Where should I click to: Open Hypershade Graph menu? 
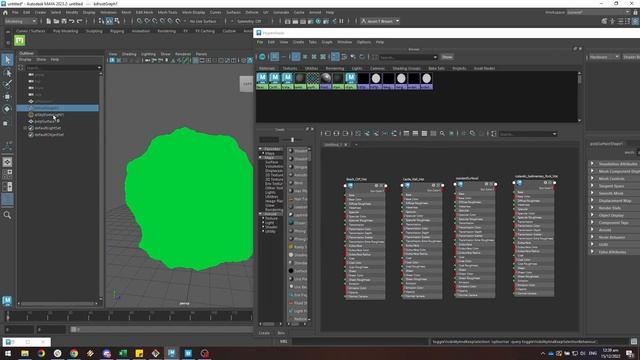(x=327, y=42)
